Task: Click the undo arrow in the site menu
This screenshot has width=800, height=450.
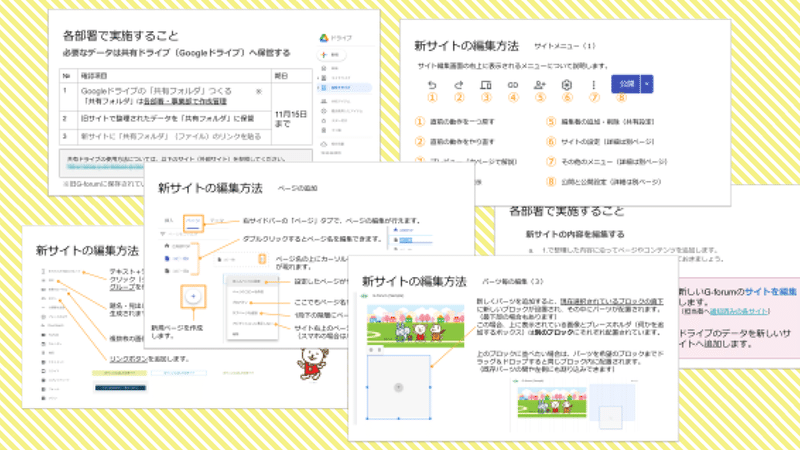Action: pyautogui.click(x=432, y=85)
